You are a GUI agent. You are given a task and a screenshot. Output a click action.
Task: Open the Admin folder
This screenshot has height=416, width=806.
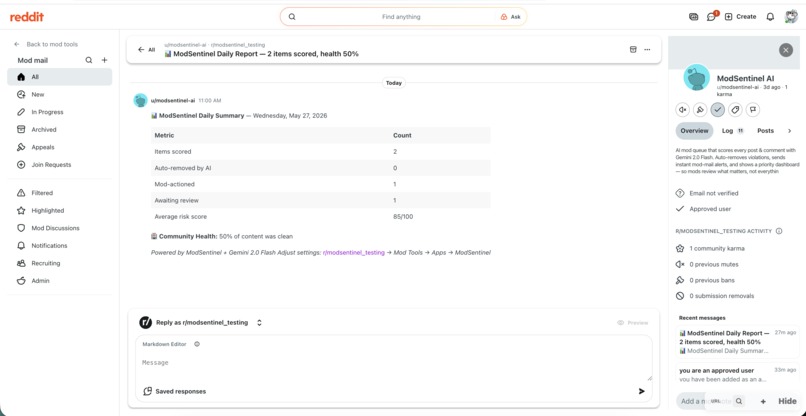[x=60, y=281]
